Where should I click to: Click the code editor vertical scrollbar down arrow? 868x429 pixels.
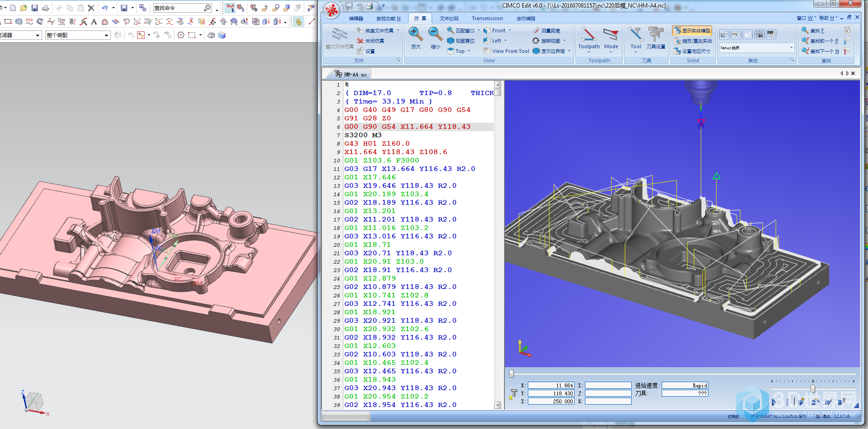497,405
